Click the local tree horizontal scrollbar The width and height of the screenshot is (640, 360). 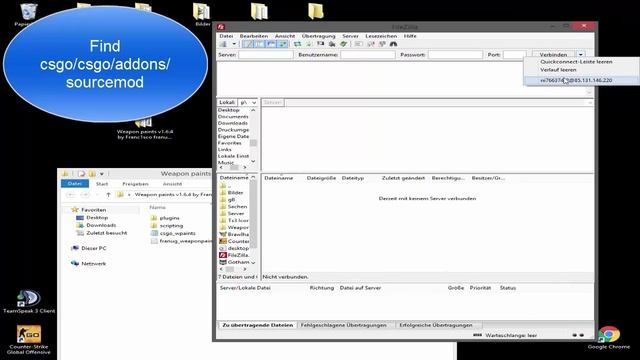click(x=233, y=167)
